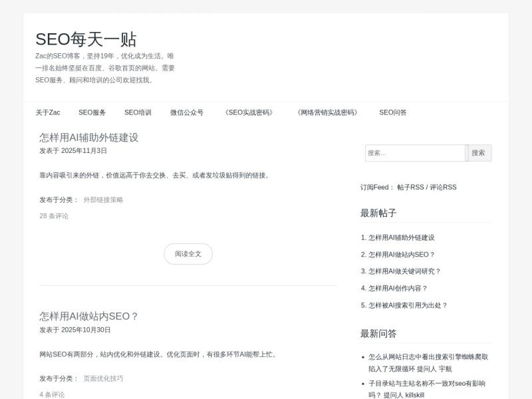View the 4 条评论 comments link
Screen dimensions: 532x399
[x=52, y=394]
